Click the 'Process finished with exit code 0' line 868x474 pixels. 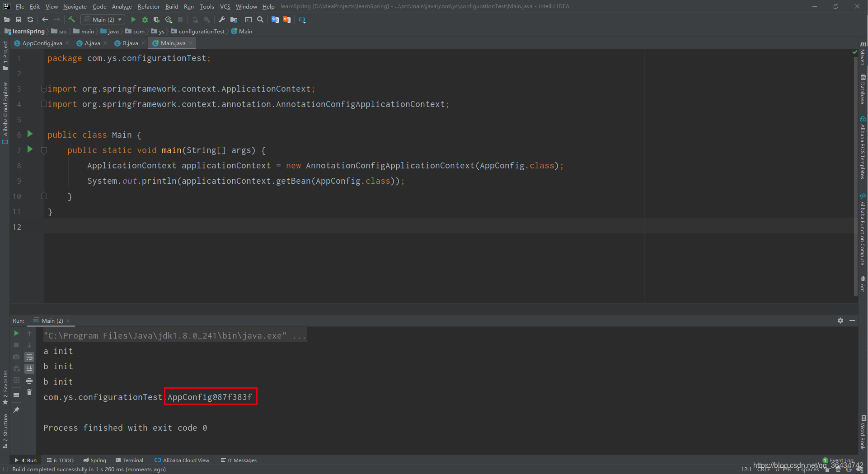[x=125, y=428]
